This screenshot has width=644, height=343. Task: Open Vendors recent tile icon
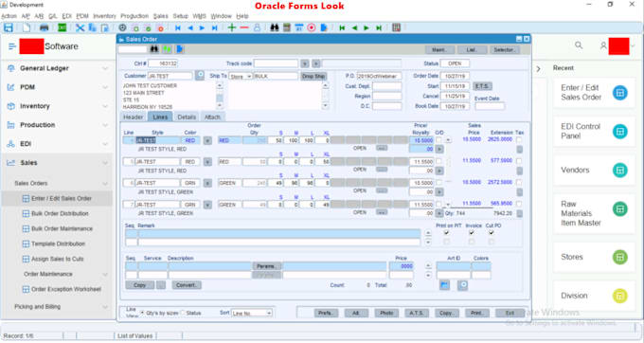tap(620, 170)
